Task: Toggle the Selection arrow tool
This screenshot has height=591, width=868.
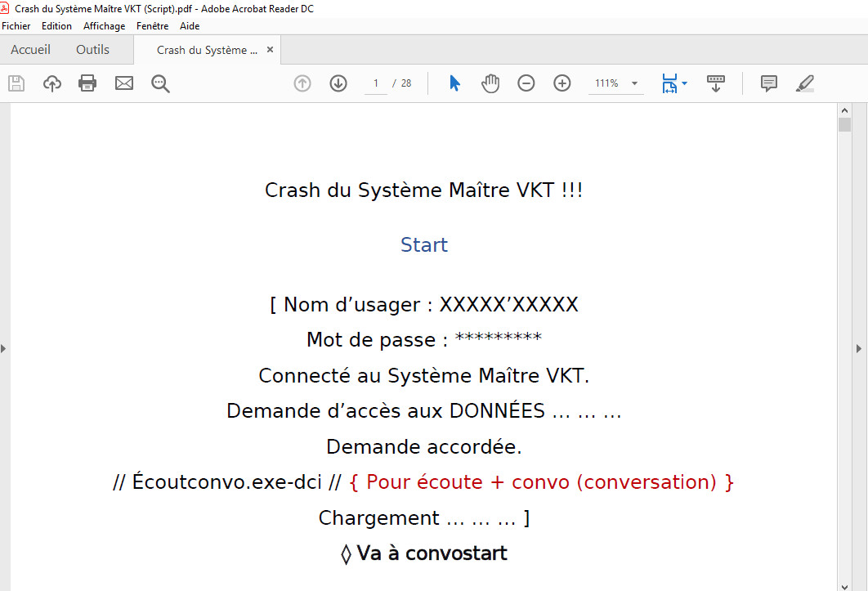Action: (x=454, y=83)
